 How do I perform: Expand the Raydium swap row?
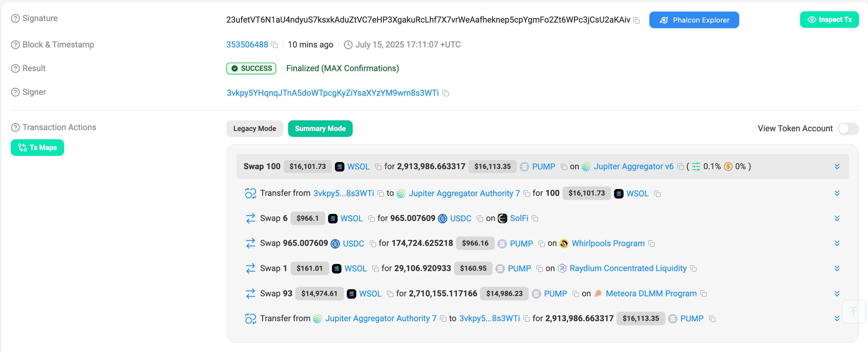[x=837, y=268]
